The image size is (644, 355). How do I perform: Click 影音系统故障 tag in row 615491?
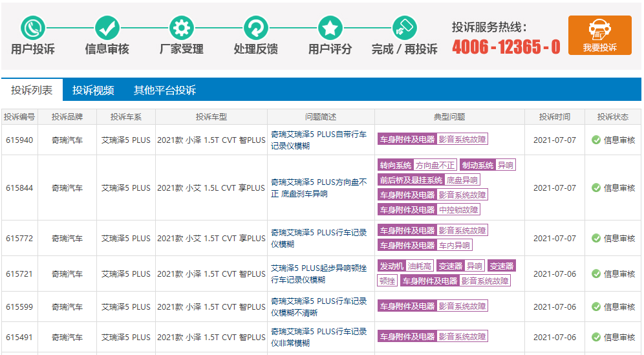[462, 336]
